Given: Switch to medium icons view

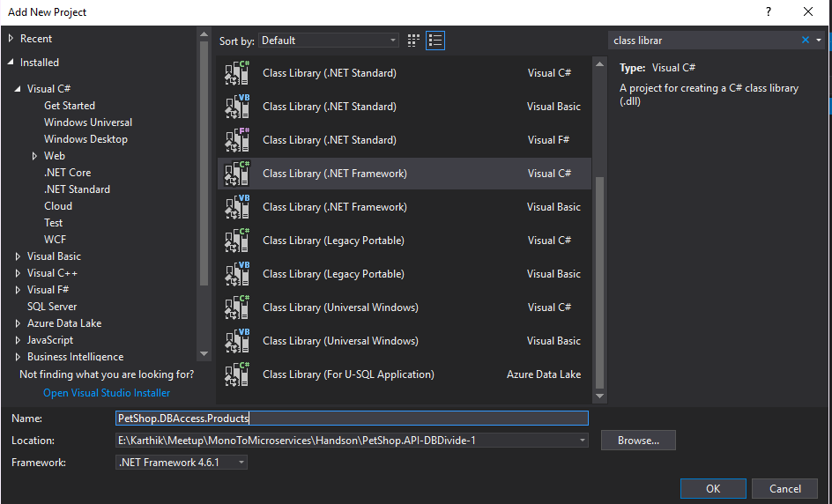Looking at the screenshot, I should tap(413, 41).
